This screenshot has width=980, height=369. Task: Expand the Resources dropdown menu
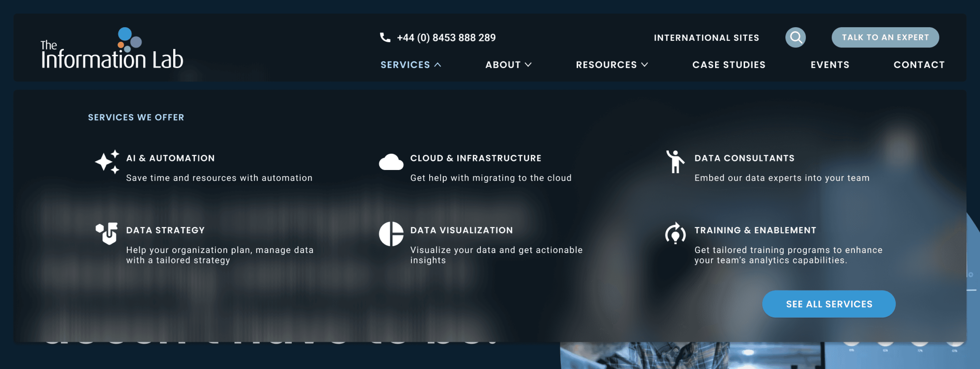611,65
